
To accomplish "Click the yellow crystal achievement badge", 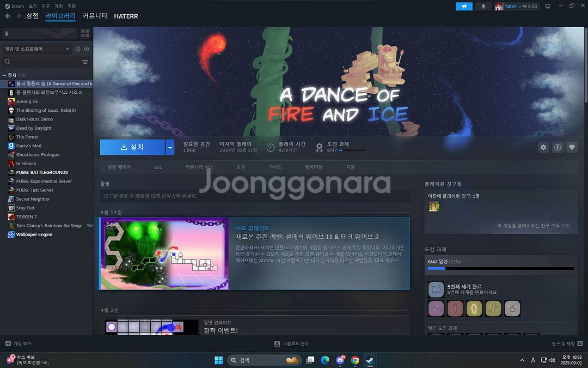I will (474, 309).
